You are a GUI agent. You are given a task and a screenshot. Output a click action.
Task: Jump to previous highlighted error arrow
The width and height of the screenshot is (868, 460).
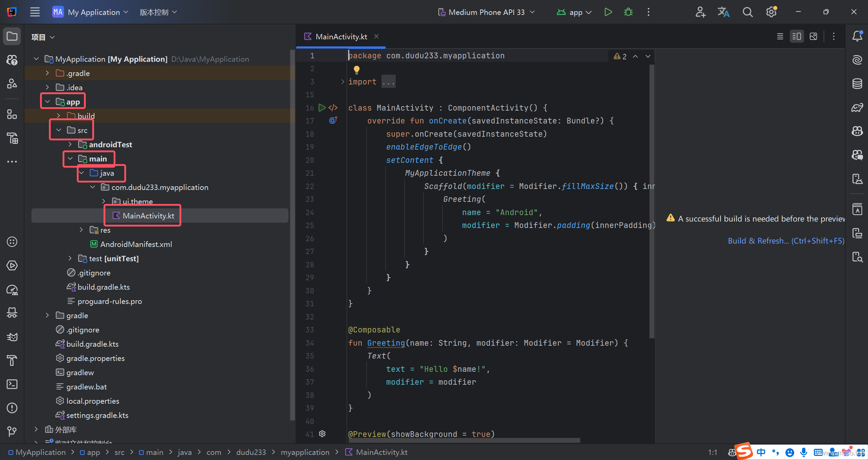click(635, 56)
